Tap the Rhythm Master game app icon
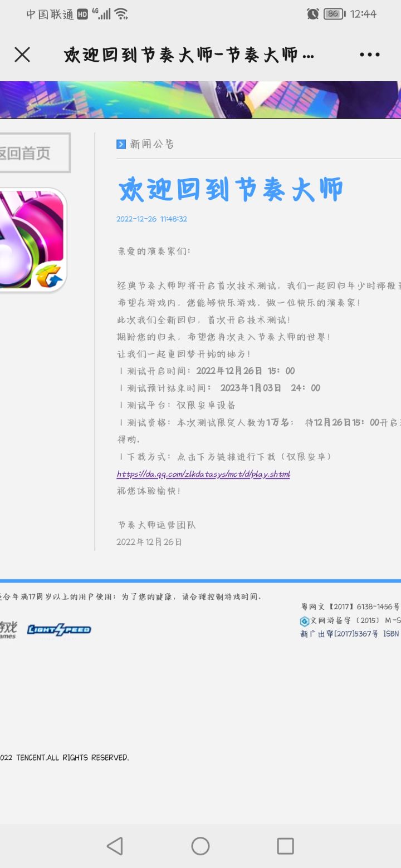This screenshot has width=401, height=868. [33, 240]
